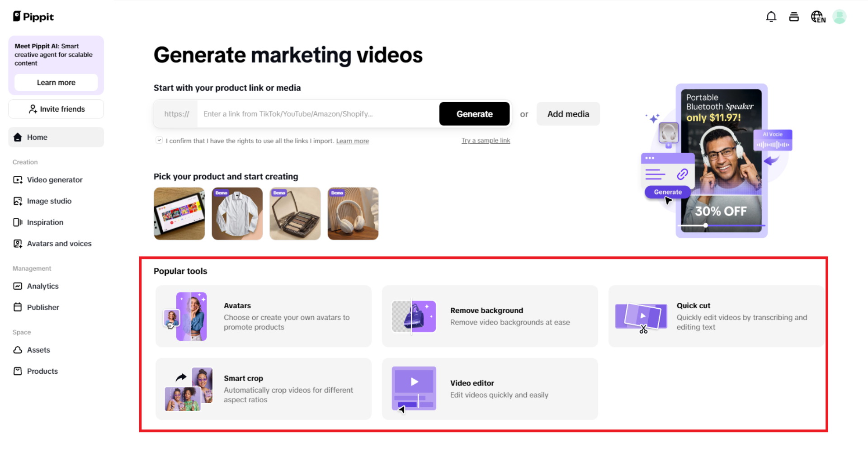
Task: Click the Add media button
Action: [x=568, y=114]
